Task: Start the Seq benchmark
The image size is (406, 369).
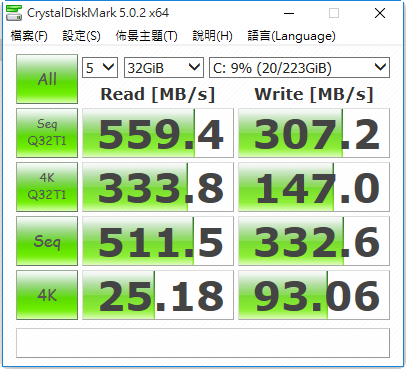Action: coord(47,241)
